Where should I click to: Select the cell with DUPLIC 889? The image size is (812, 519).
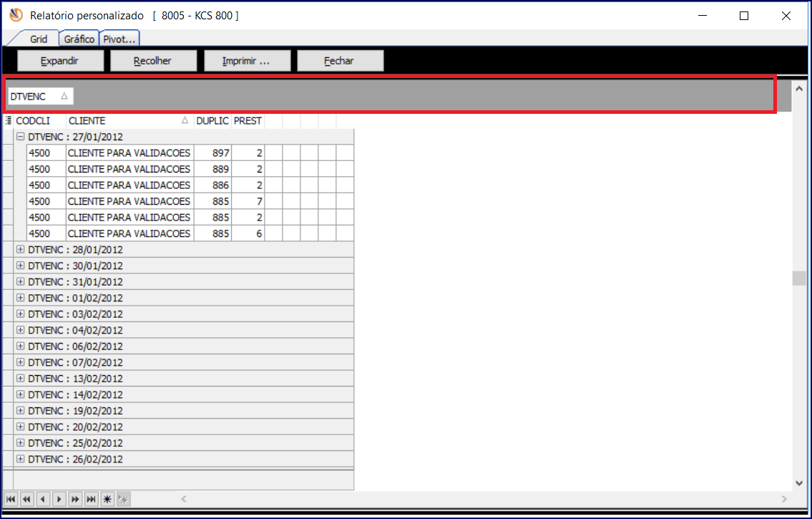(x=212, y=169)
